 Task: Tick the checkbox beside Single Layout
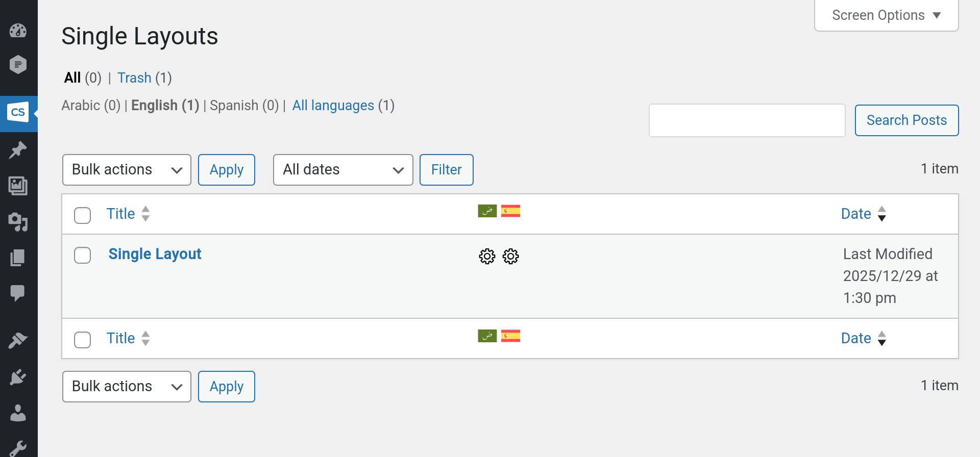click(x=82, y=255)
